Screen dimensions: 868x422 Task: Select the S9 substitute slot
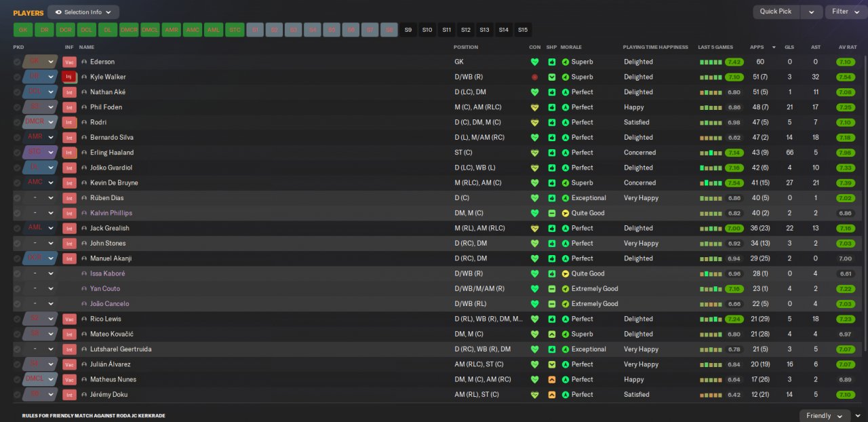tap(408, 30)
